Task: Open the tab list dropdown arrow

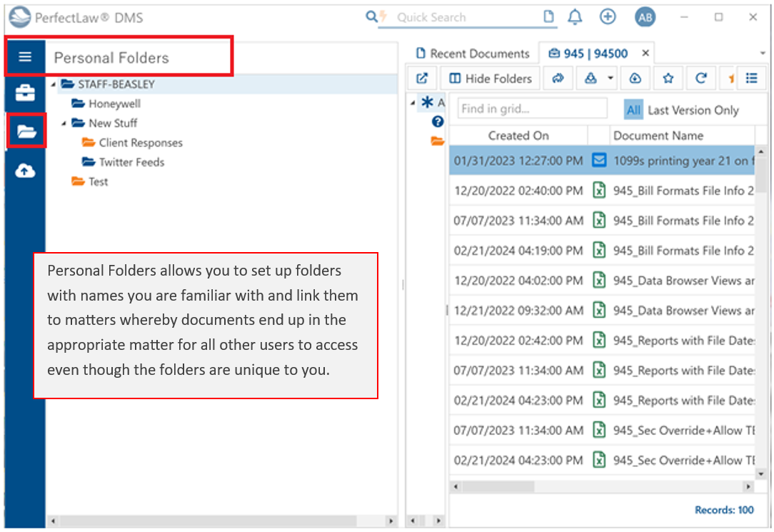Action: point(762,54)
